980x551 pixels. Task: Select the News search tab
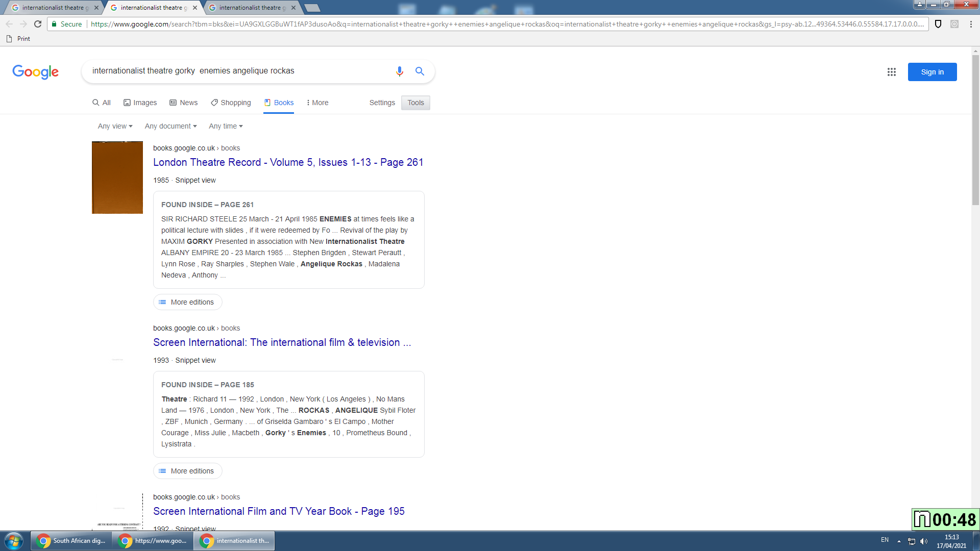click(183, 103)
